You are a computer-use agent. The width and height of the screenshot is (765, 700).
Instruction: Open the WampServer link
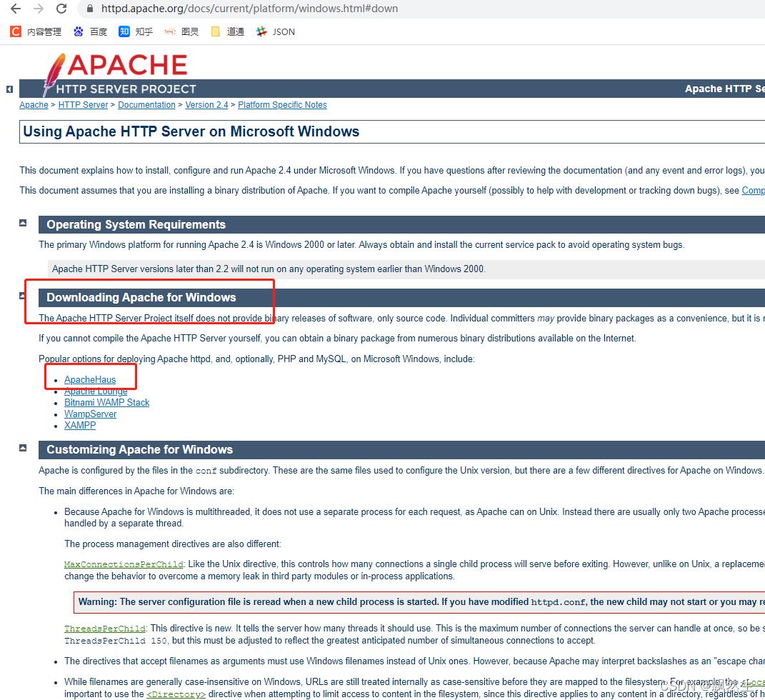coord(90,414)
